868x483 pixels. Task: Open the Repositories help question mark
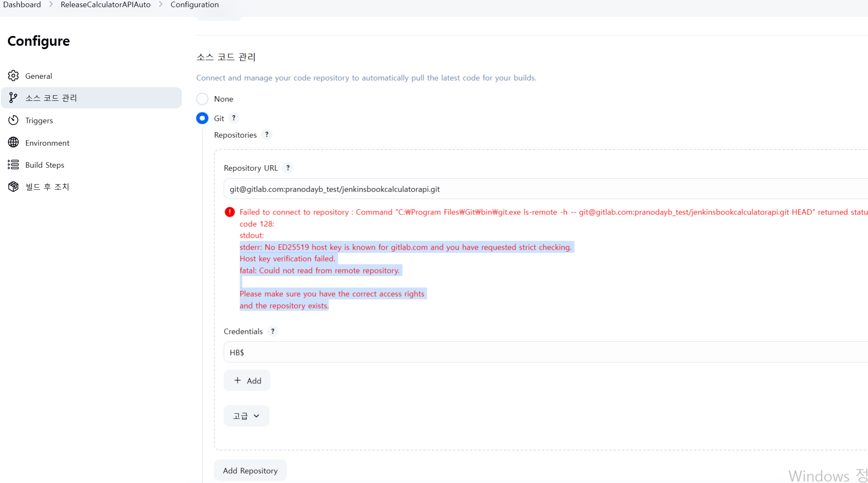(267, 135)
